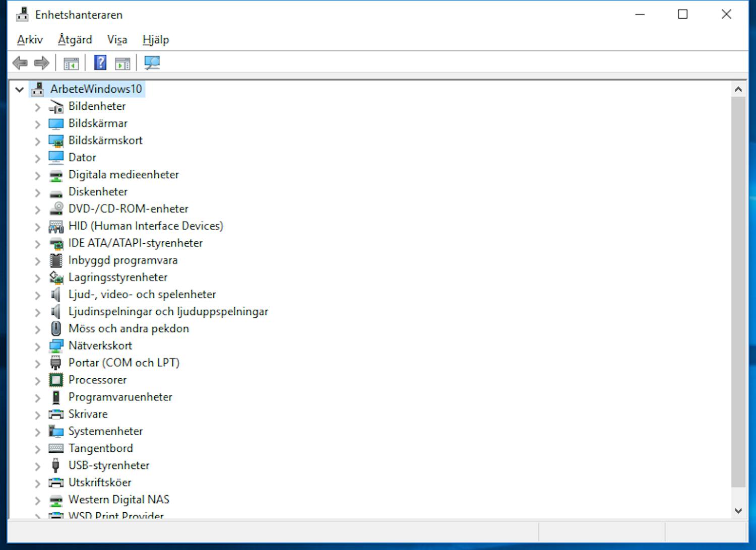Open Help via the question mark toolbar icon

tap(100, 62)
